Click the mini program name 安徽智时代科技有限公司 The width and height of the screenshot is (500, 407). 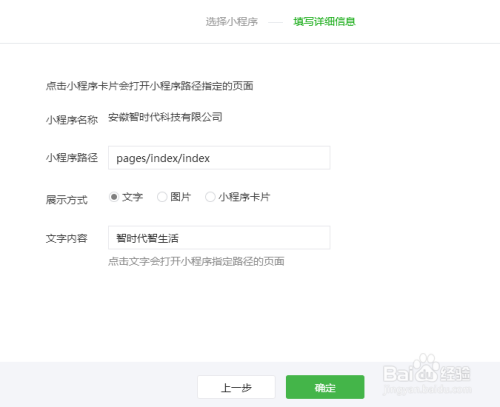[165, 117]
